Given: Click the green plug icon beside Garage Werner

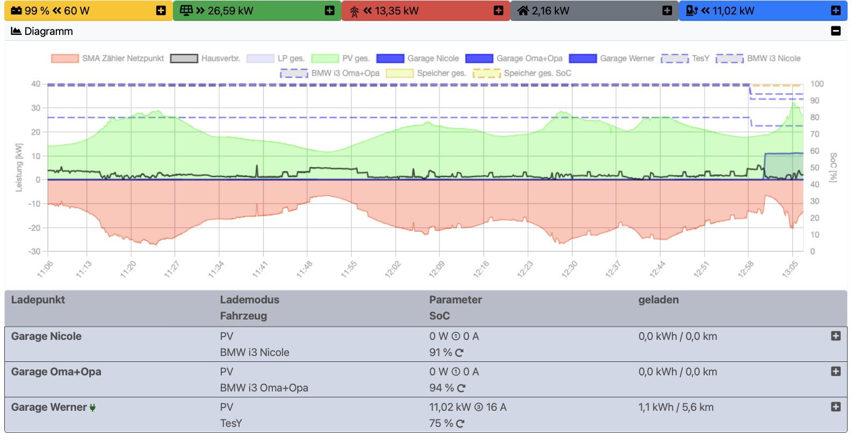Looking at the screenshot, I should [93, 408].
